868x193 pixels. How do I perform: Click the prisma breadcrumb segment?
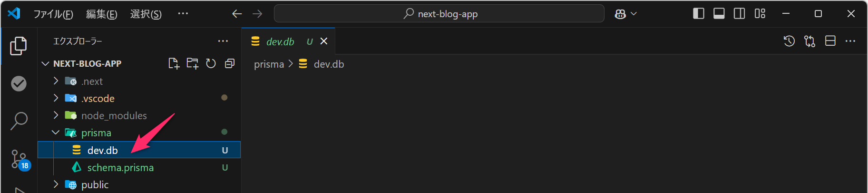[x=269, y=64]
